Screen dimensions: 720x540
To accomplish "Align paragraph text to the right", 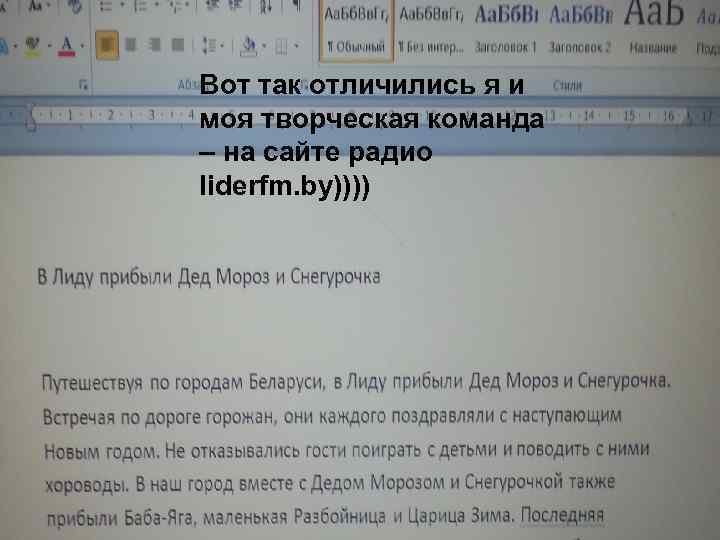I will point(154,45).
